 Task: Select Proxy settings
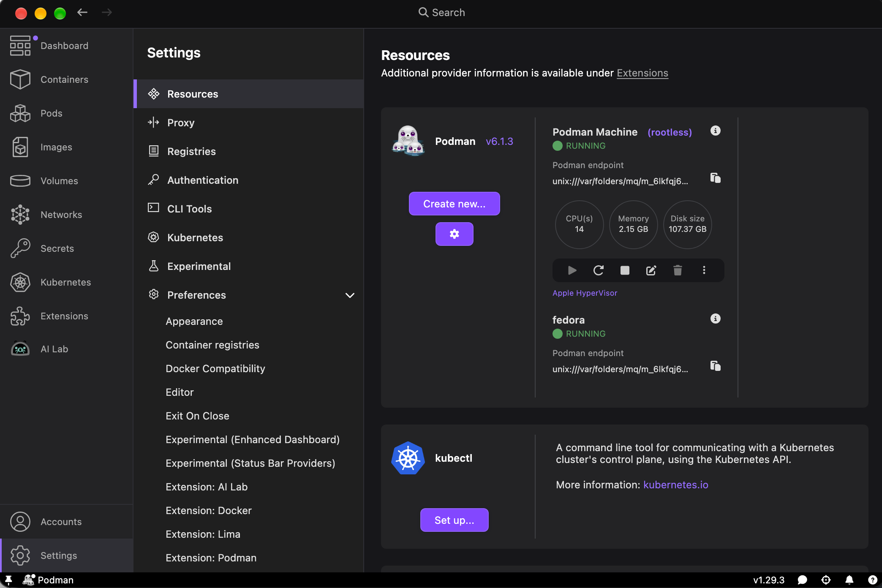click(x=249, y=122)
